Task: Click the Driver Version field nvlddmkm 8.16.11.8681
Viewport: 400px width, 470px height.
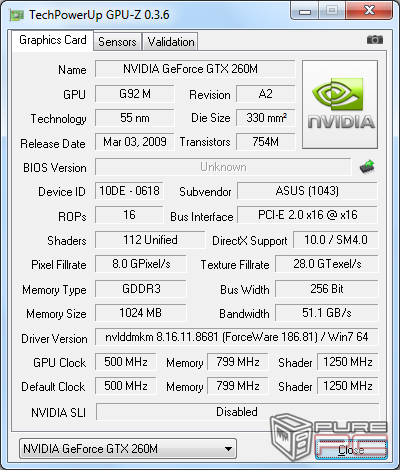Action: [x=237, y=337]
